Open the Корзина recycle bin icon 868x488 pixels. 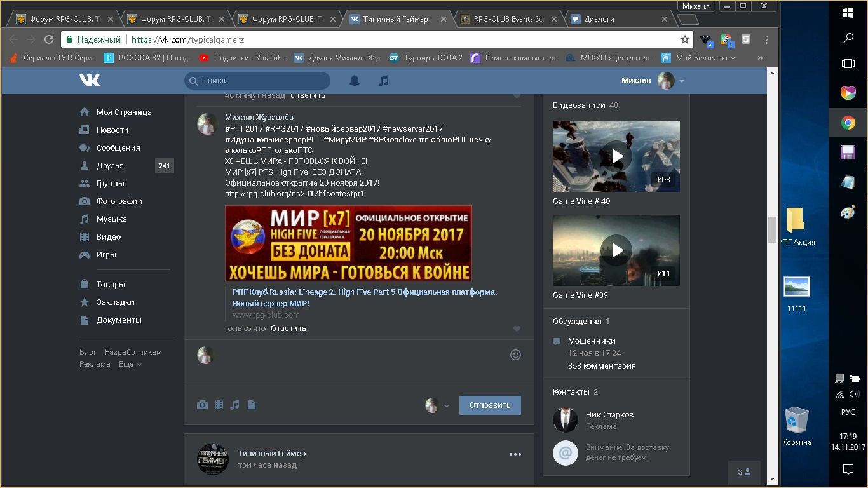coord(796,426)
